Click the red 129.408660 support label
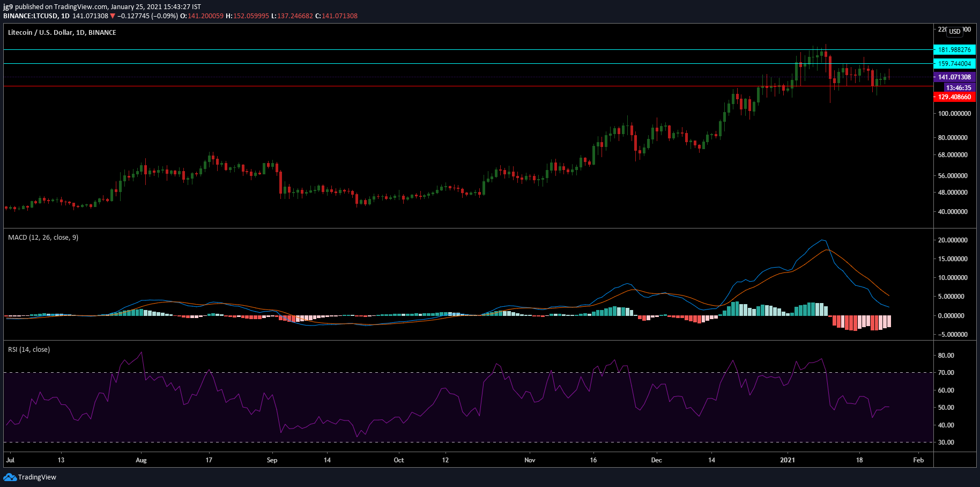The height and width of the screenshot is (487, 980). click(x=954, y=97)
